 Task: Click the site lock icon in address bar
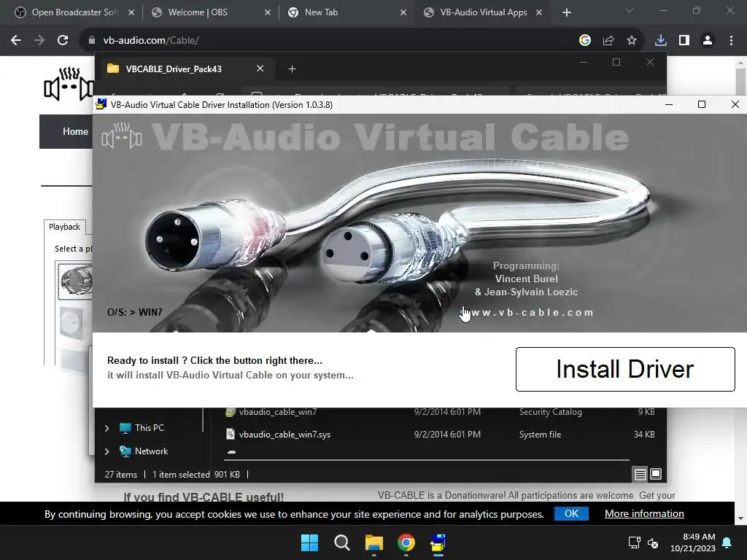click(91, 41)
